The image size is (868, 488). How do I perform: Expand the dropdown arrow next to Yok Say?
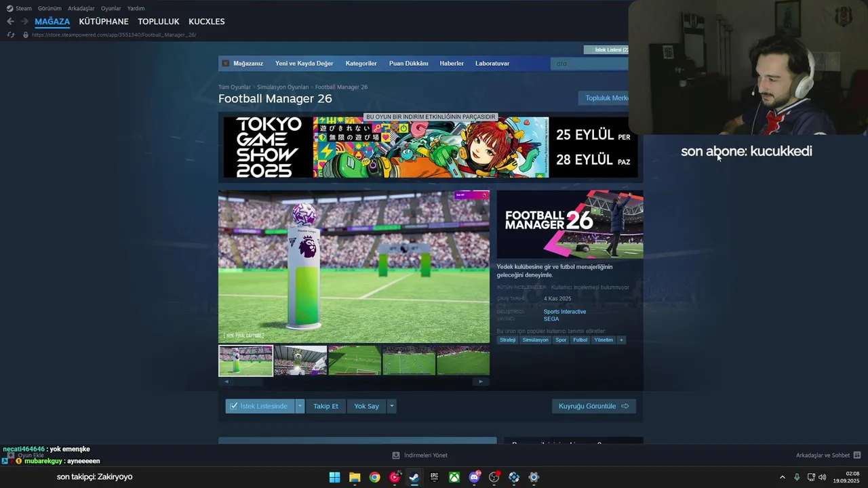coord(391,406)
